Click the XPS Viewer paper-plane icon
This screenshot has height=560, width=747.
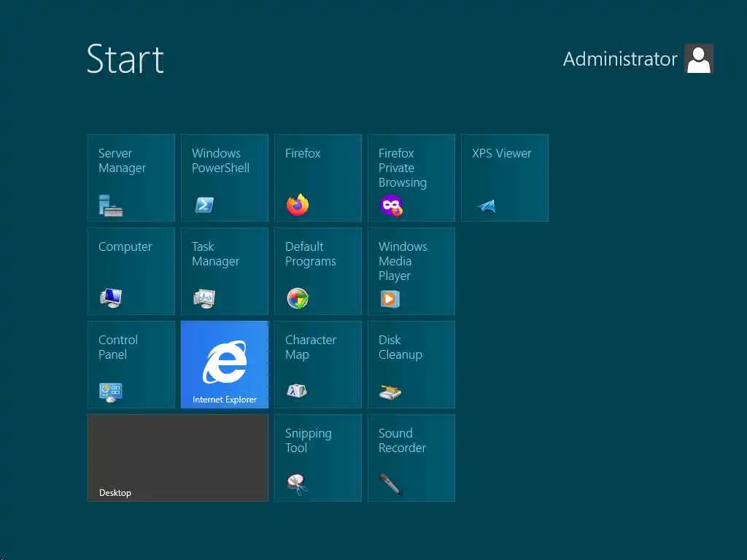tap(487, 206)
